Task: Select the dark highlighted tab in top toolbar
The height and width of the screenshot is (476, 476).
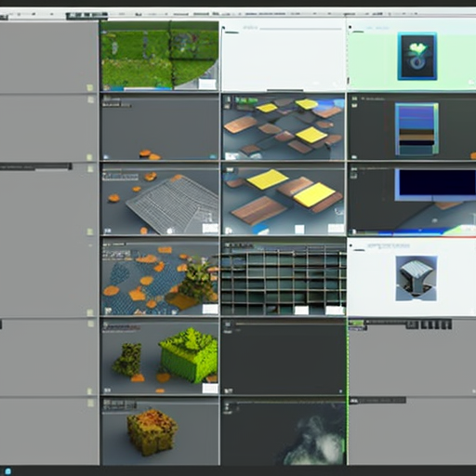Action: 86,15
